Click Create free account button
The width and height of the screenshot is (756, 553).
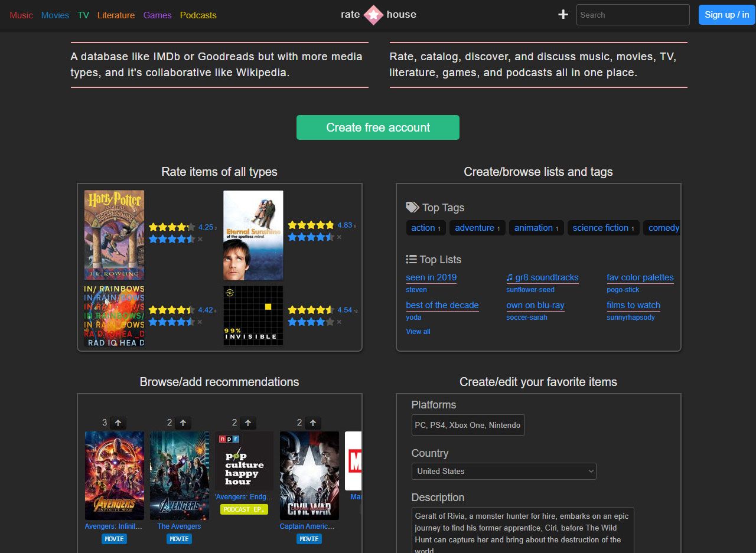378,127
